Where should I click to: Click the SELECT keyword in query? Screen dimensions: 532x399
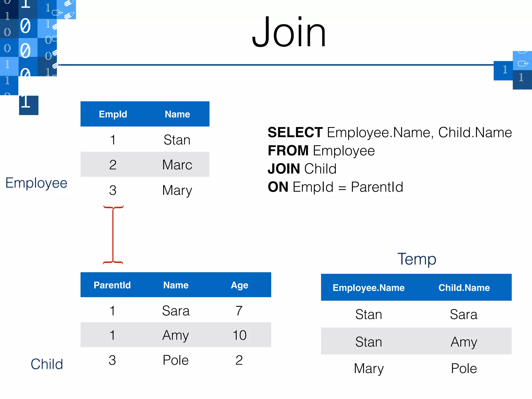[x=295, y=132]
